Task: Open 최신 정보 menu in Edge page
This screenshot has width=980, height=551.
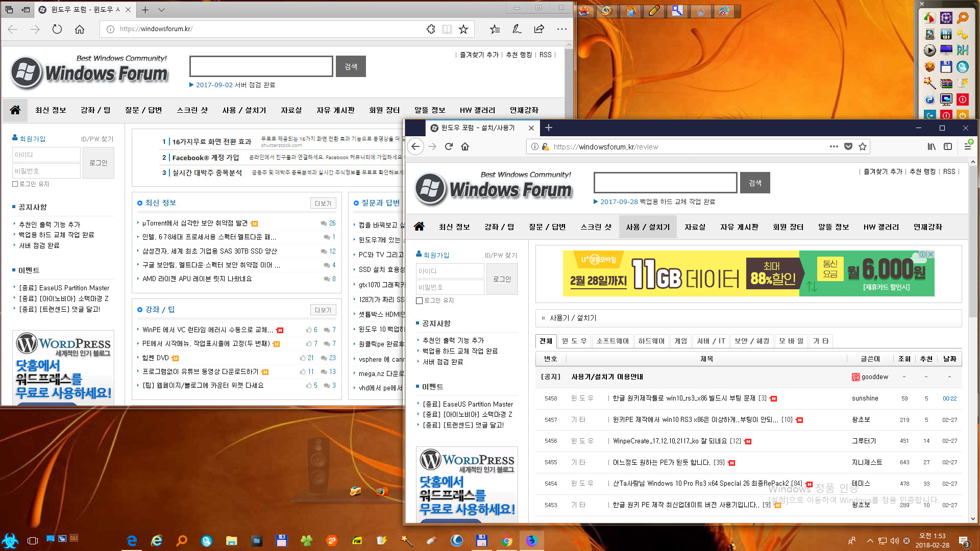Action: pyautogui.click(x=51, y=110)
